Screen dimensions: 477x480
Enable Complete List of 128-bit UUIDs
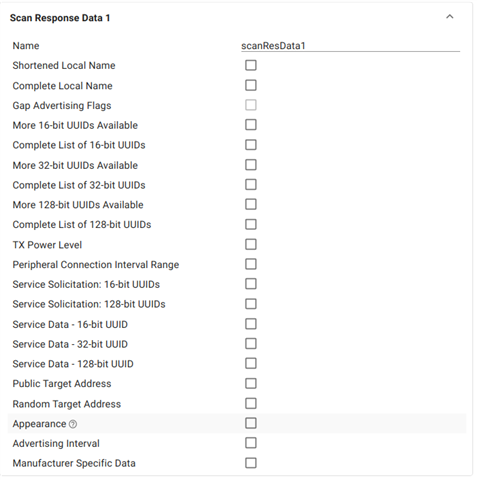point(251,224)
